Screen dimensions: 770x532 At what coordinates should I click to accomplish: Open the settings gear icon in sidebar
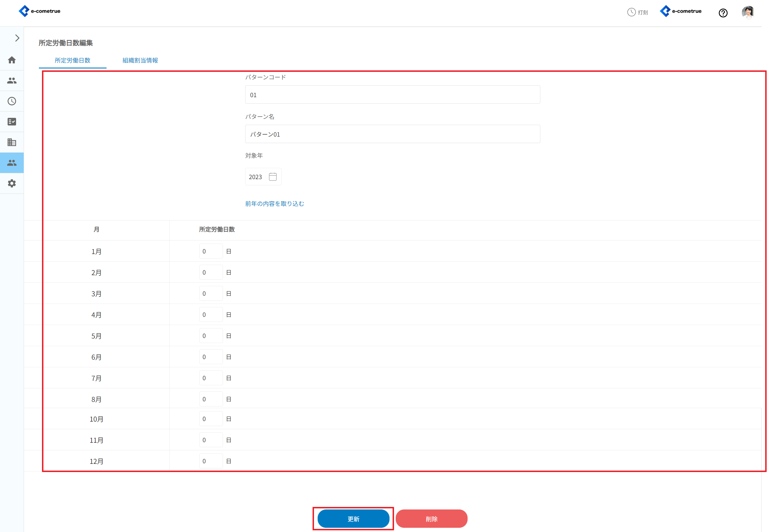12,183
